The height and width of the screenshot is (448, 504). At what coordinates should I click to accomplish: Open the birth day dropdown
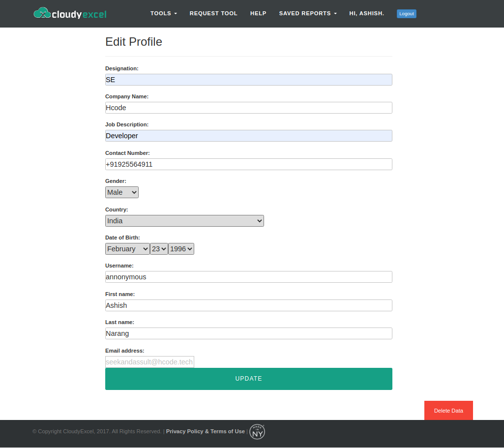pyautogui.click(x=159, y=249)
